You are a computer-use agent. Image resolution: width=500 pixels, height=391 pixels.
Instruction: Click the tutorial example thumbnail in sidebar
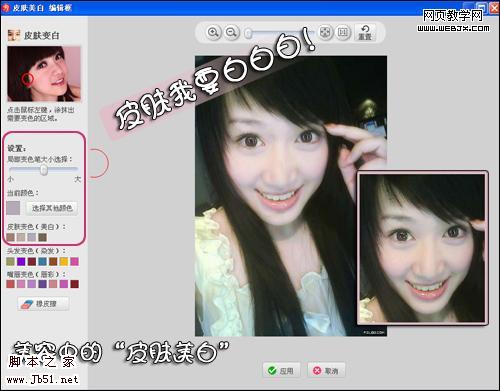(44, 74)
